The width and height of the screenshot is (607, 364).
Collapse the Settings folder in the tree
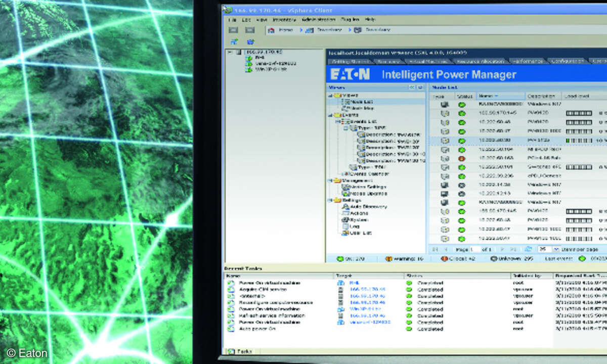tap(330, 200)
